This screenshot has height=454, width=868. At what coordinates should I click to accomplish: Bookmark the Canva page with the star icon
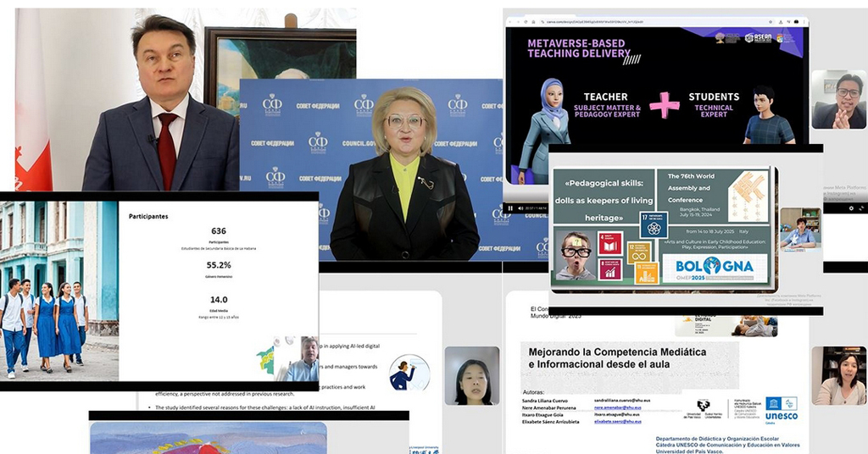point(770,21)
